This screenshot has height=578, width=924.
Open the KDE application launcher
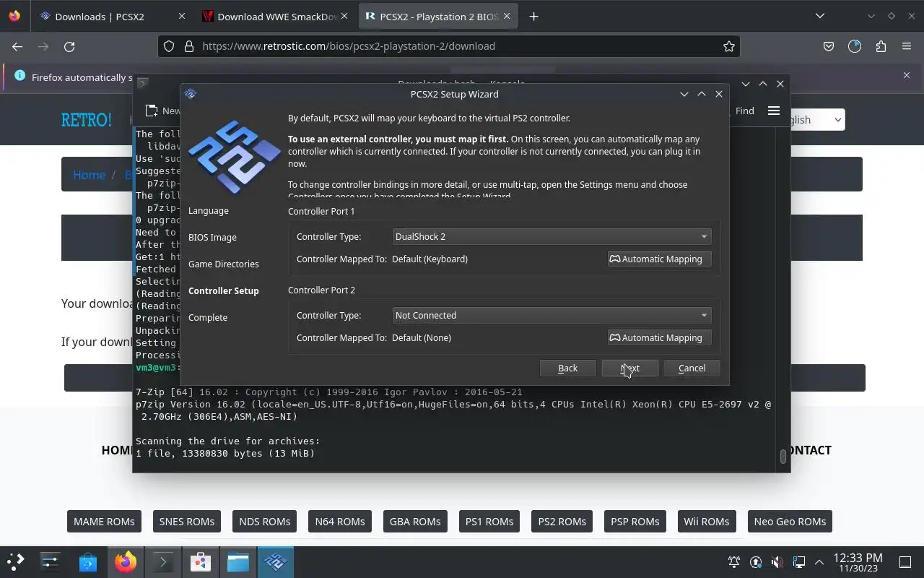16,561
